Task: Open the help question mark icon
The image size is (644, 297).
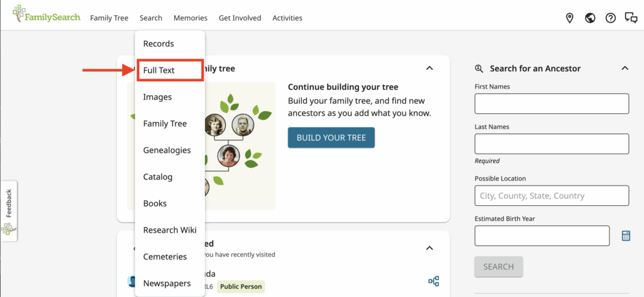Action: click(610, 18)
